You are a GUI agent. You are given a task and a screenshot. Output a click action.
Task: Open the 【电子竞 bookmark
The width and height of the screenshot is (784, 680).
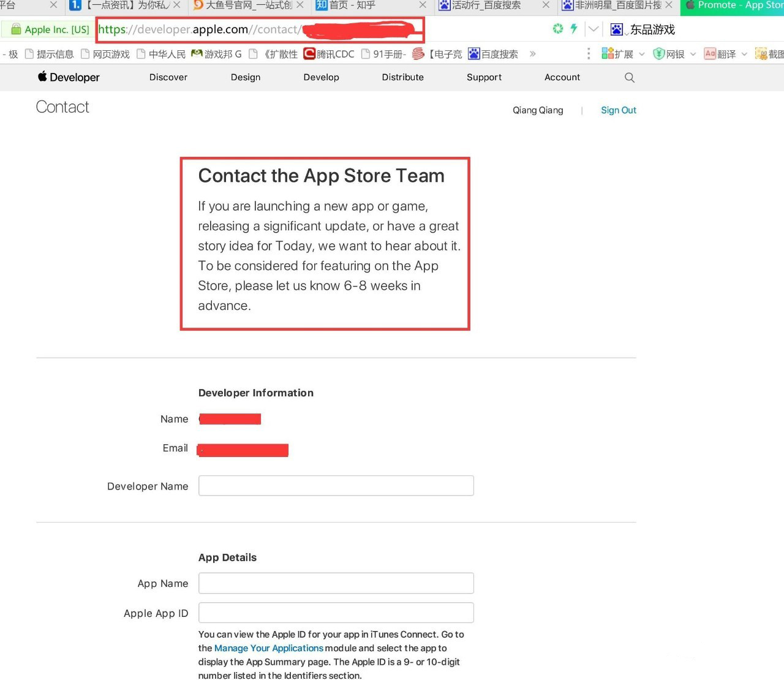coord(437,54)
